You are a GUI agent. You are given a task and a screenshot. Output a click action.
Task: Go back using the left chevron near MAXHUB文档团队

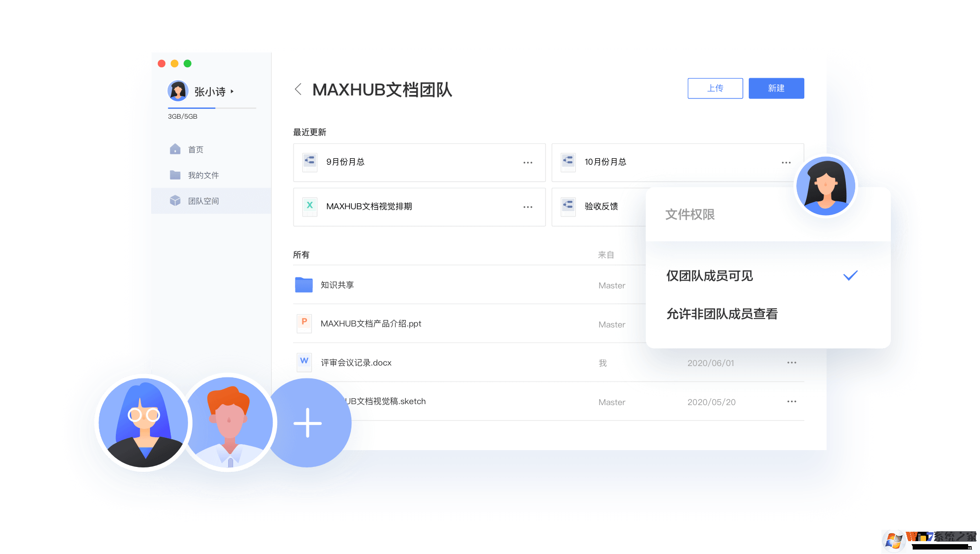tap(297, 89)
